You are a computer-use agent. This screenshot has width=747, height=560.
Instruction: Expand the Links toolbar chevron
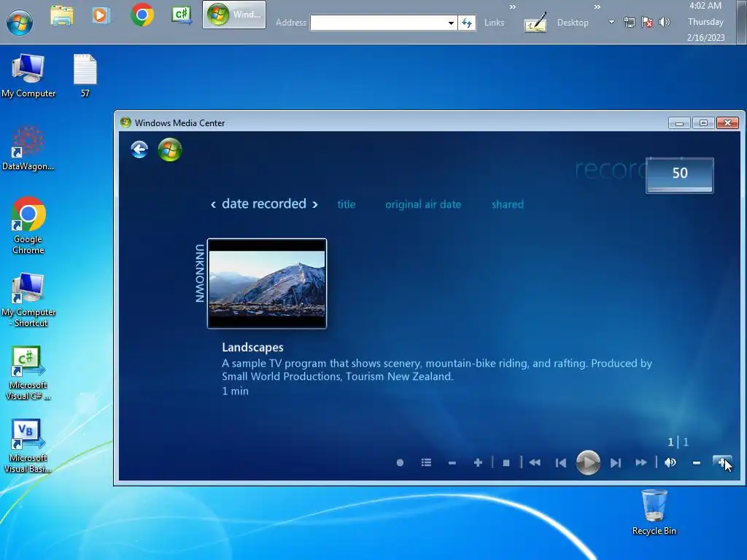pos(513,7)
